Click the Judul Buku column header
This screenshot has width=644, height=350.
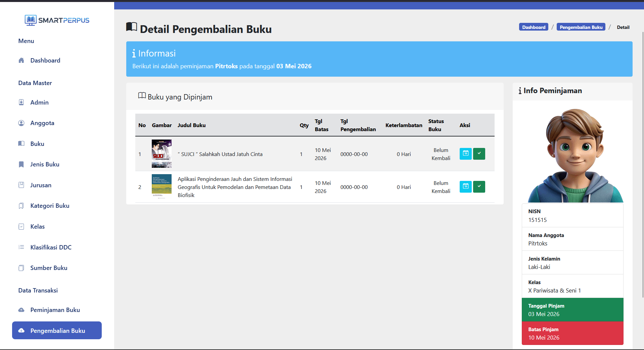191,125
